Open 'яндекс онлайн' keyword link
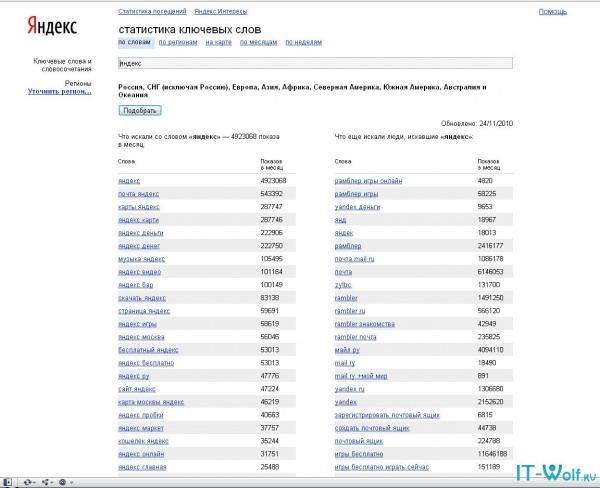This screenshot has width=600, height=488. (141, 454)
